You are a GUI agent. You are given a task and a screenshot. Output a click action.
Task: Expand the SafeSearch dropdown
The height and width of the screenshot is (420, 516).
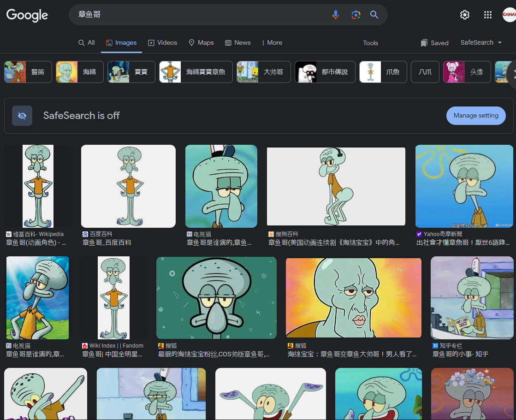[x=481, y=42]
